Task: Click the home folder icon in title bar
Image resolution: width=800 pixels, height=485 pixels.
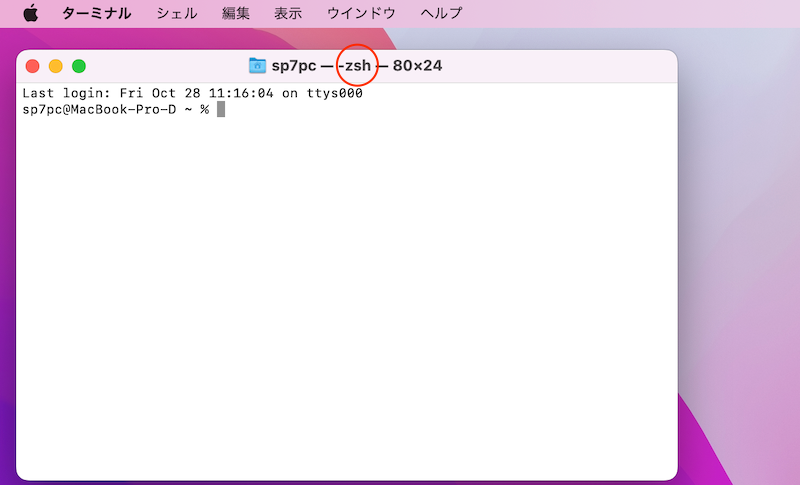Action: 258,66
